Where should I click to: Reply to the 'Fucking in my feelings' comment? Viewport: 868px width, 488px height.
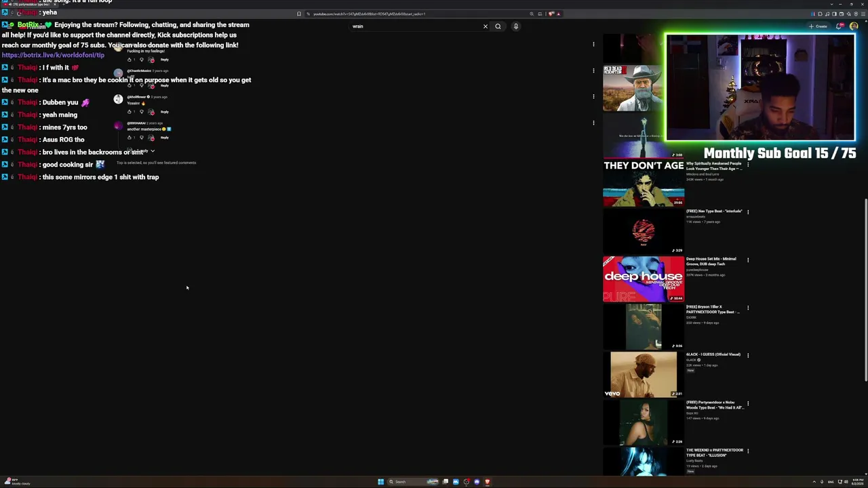point(164,60)
